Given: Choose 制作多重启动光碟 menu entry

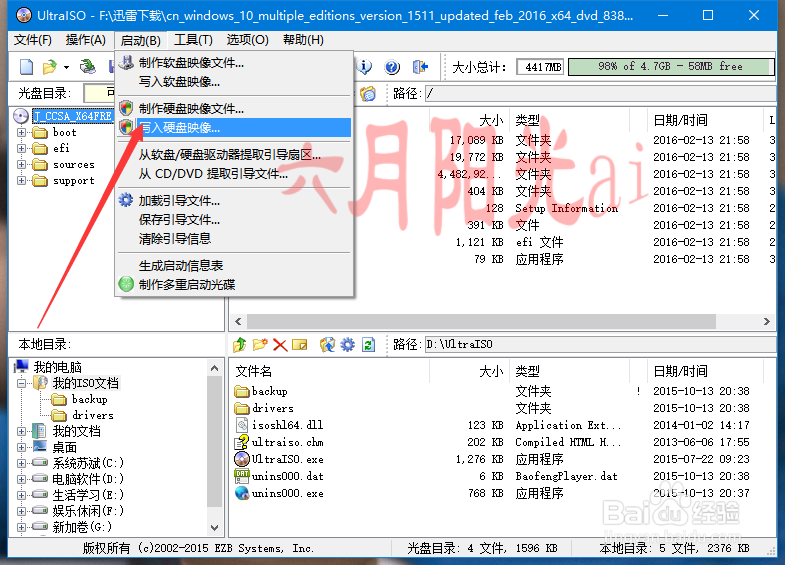Looking at the screenshot, I should pyautogui.click(x=234, y=285).
